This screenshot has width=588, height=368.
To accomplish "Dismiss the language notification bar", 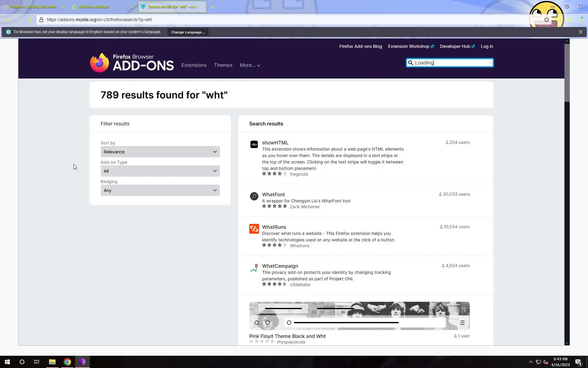I will (x=580, y=32).
